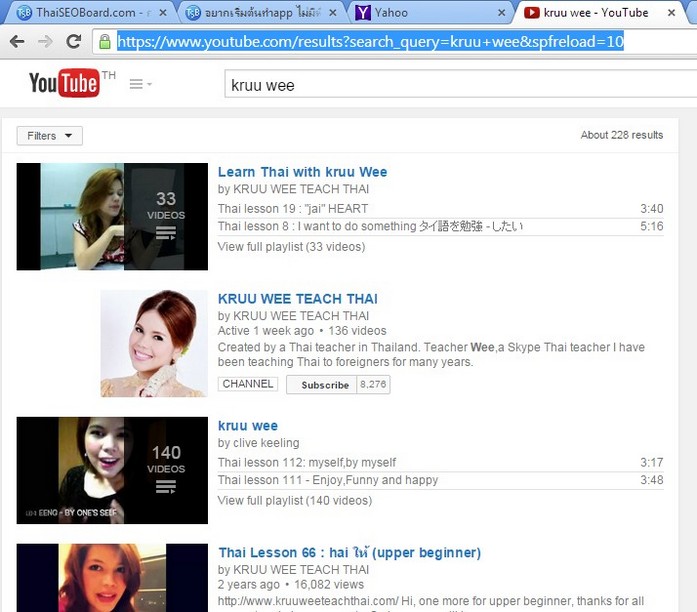Open Learn Thai with kruu Wee playlist
The height and width of the screenshot is (612, 697).
click(302, 172)
